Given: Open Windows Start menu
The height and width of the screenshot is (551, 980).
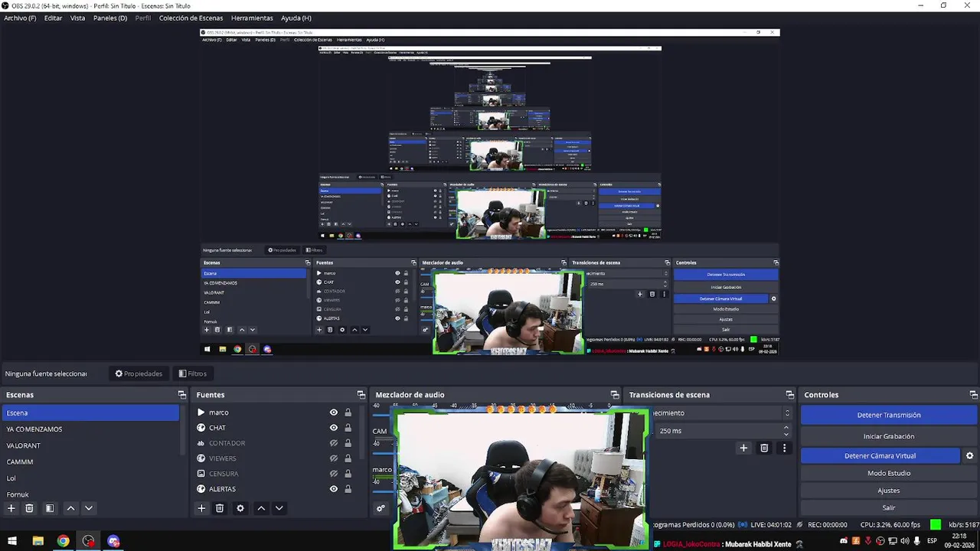Looking at the screenshot, I should pos(12,541).
